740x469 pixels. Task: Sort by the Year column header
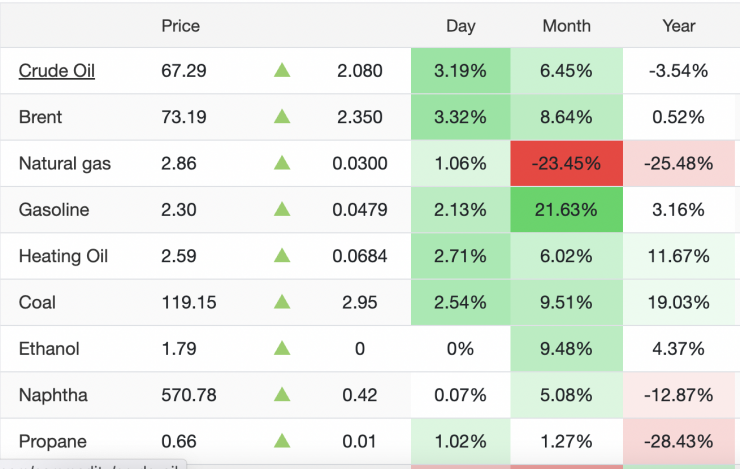point(678,26)
